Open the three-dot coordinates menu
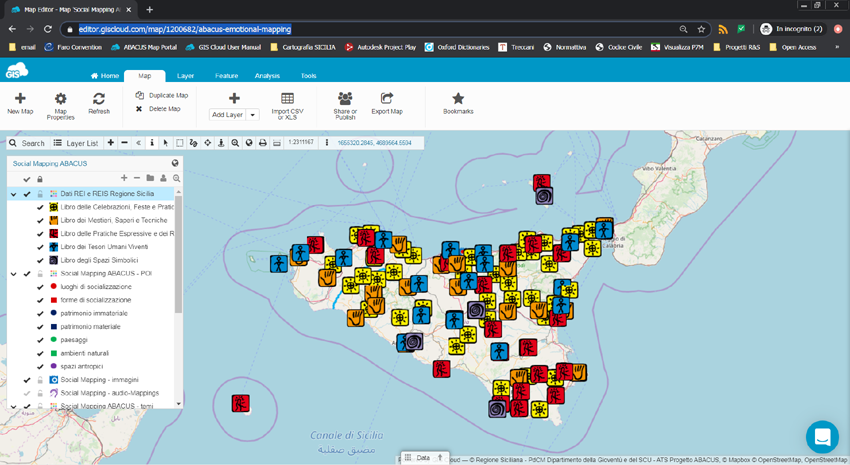The image size is (850, 465). [326, 143]
